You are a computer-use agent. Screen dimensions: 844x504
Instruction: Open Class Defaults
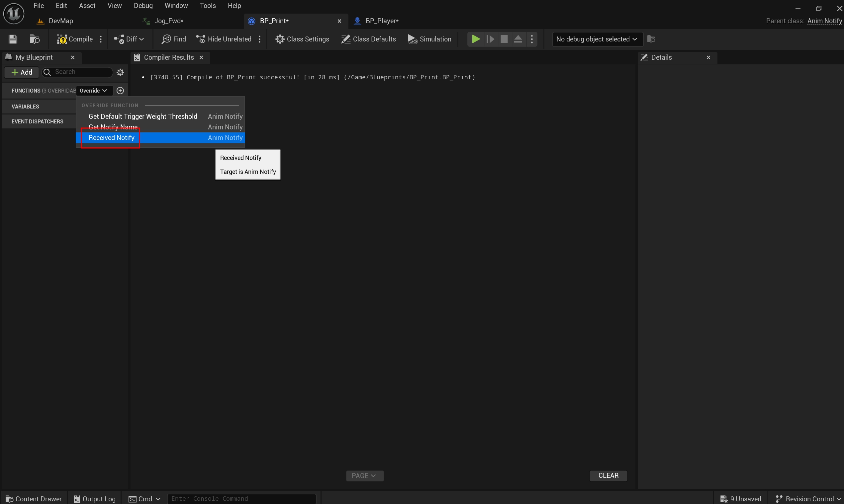tap(368, 39)
